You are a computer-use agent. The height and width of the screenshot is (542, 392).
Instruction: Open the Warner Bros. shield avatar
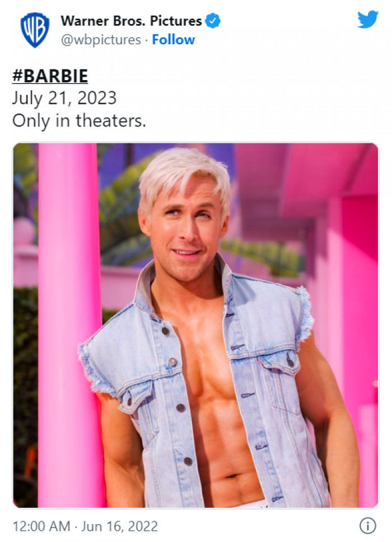coord(35,30)
